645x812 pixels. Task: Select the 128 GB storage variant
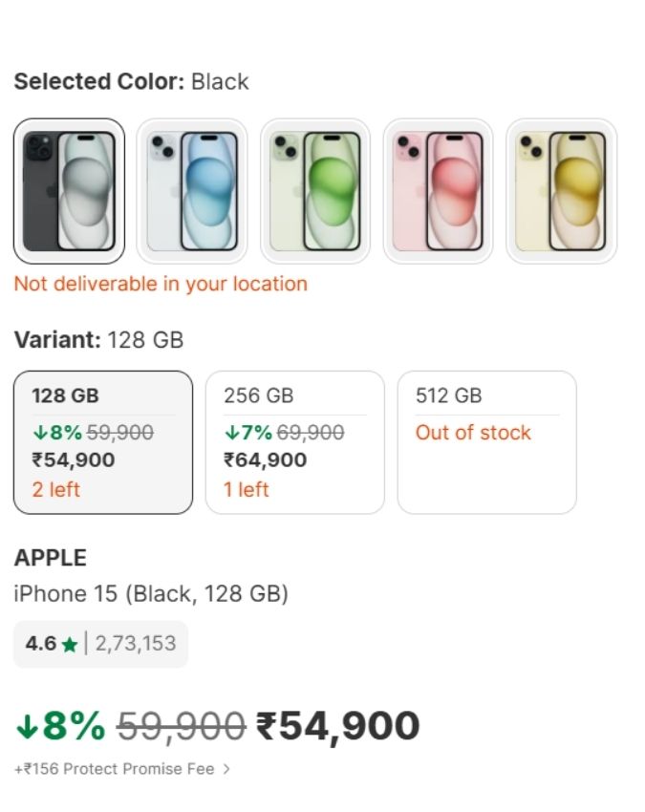click(103, 442)
